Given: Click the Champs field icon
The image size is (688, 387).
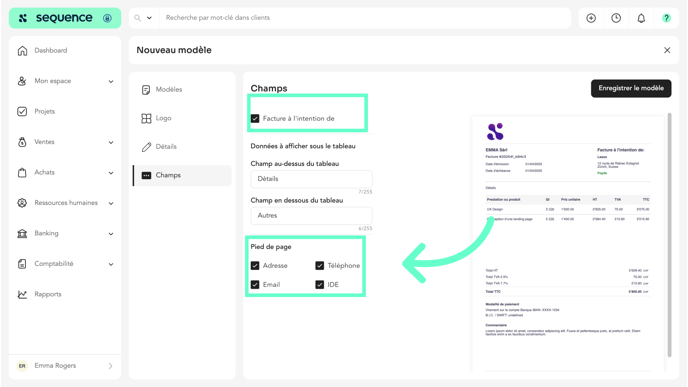Looking at the screenshot, I should point(146,176).
